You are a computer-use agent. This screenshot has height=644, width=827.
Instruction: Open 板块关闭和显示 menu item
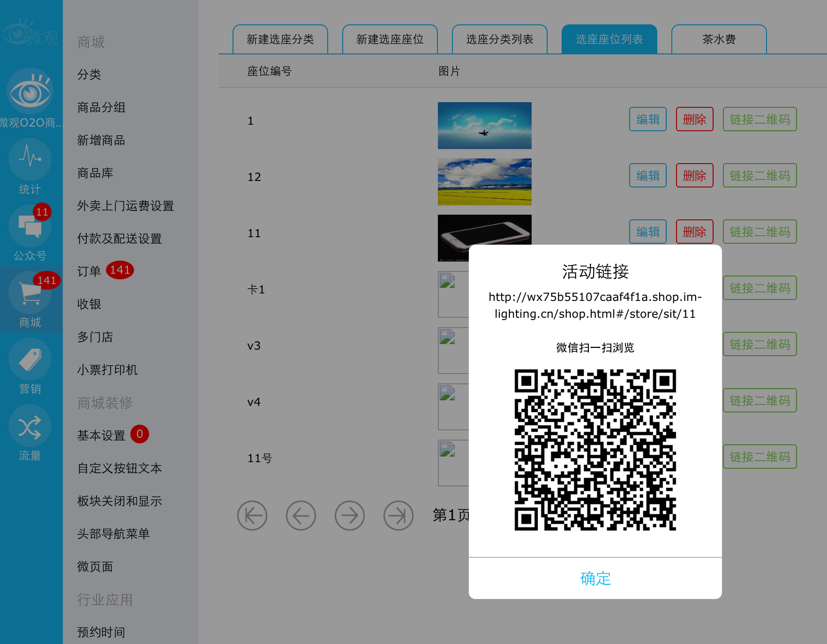click(120, 501)
